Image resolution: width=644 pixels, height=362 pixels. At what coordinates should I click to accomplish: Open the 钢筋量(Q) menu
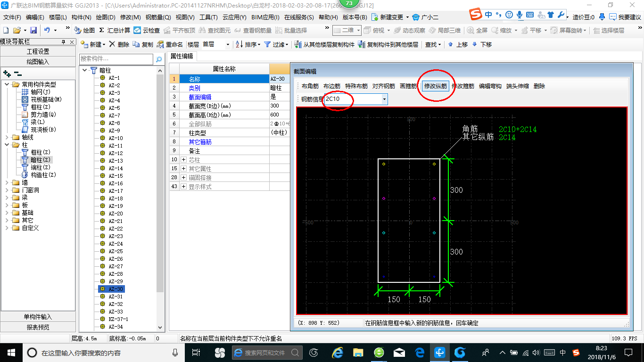point(158,17)
